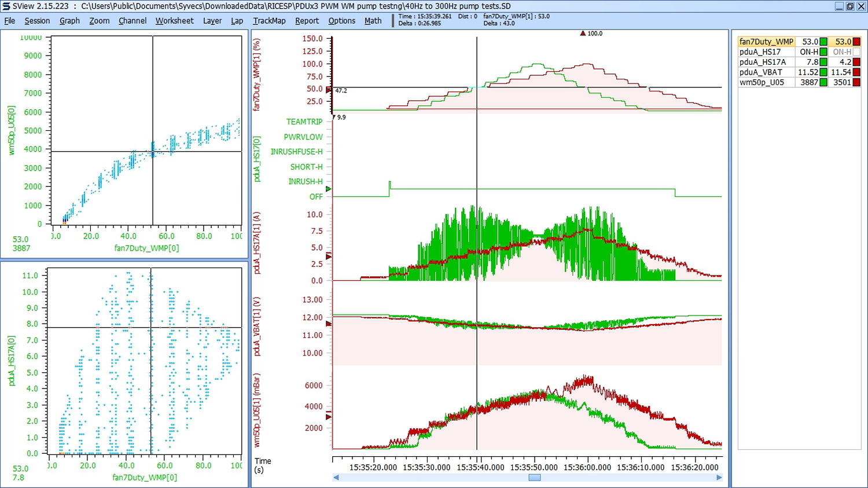Image resolution: width=868 pixels, height=488 pixels.
Task: Click the left arrow of the time scrollbar
Action: (336, 478)
